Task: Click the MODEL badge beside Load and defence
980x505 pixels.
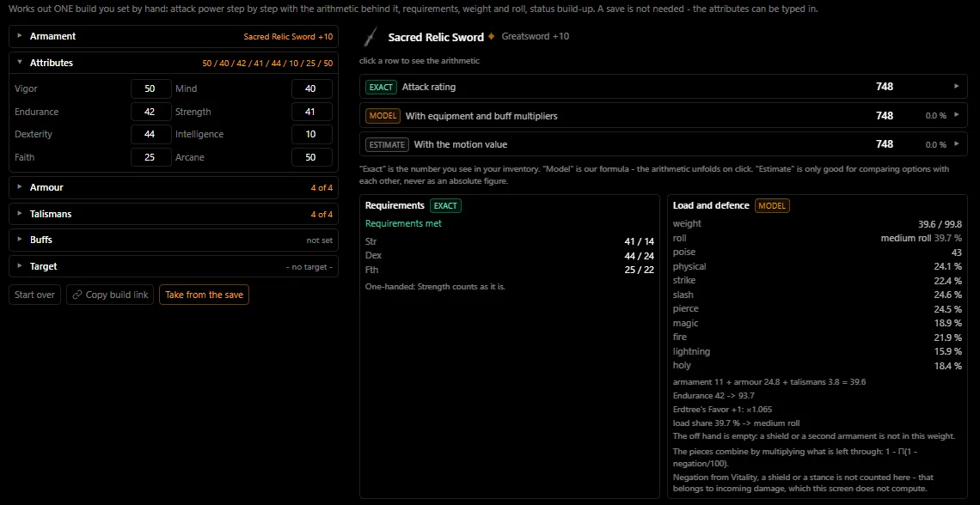Action: tap(773, 205)
